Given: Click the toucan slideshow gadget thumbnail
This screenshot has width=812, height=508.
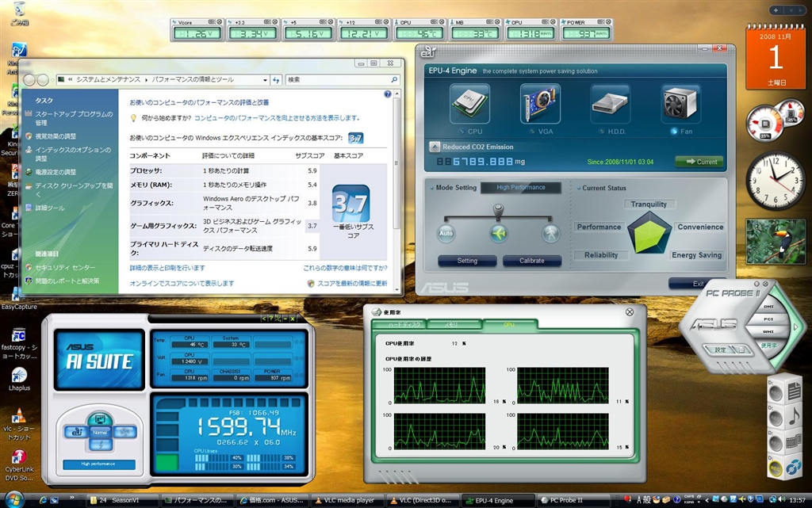Looking at the screenshot, I should [x=776, y=241].
